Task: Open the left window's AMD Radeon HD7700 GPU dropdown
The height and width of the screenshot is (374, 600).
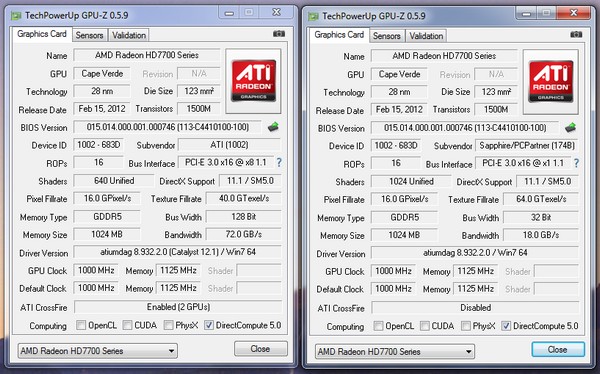Action: click(x=98, y=351)
